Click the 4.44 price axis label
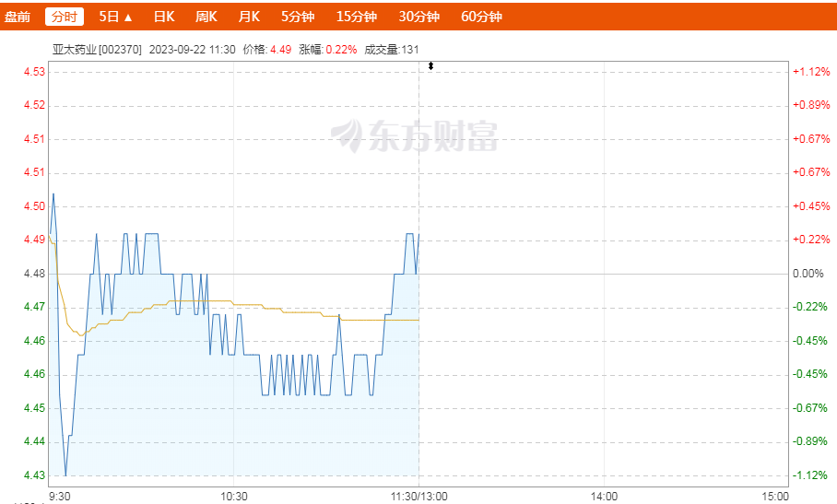The height and width of the screenshot is (504, 837). (34, 441)
